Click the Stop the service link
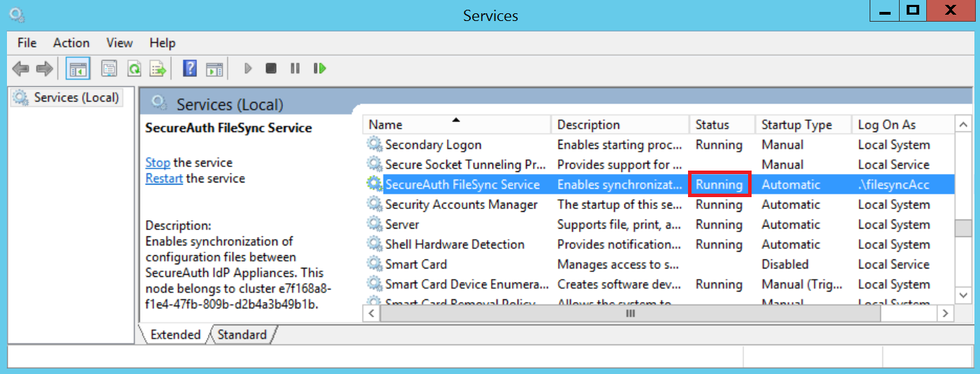The image size is (980, 374). click(x=157, y=162)
